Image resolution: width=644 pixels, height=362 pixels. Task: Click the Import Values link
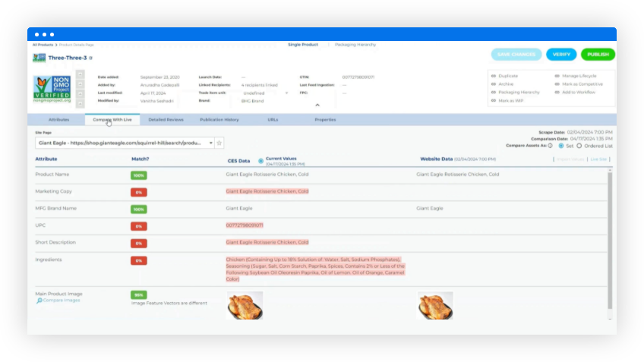coord(570,159)
